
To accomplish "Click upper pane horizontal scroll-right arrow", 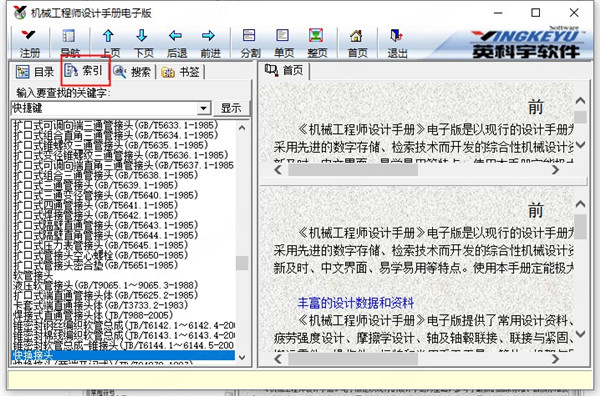I will (556, 169).
